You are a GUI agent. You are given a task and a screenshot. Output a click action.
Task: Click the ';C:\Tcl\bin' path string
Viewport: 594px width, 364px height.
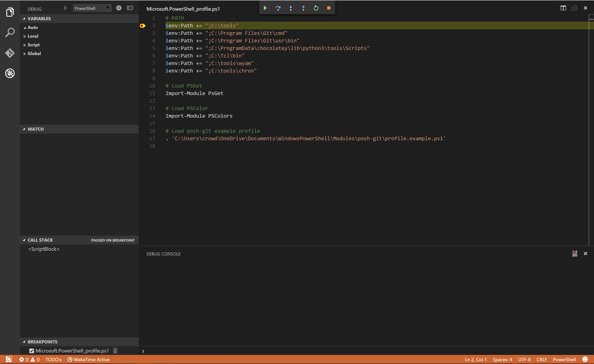click(225, 56)
